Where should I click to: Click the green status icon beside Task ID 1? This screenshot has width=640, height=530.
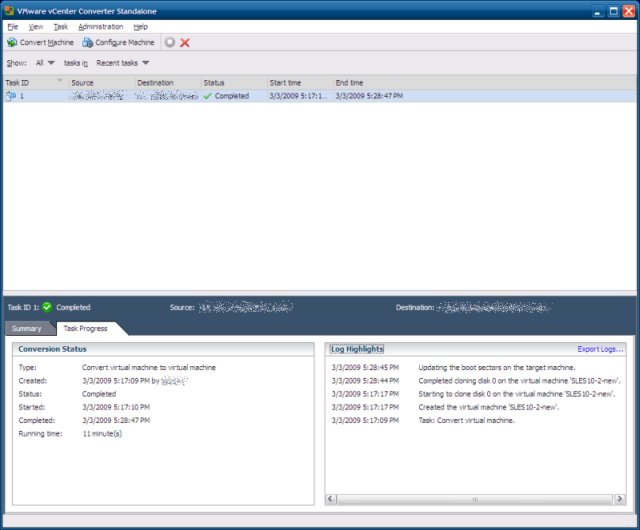(x=47, y=307)
